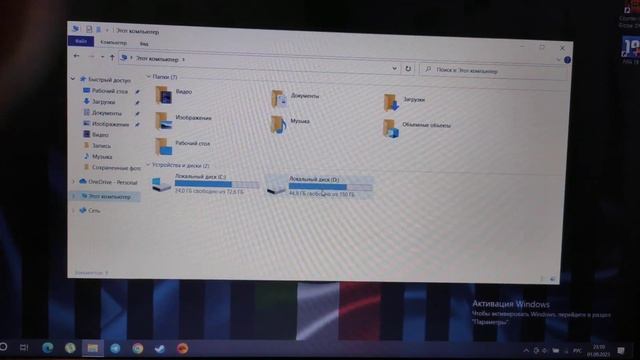Expand OneDrive - Personal tree node

tap(74, 181)
